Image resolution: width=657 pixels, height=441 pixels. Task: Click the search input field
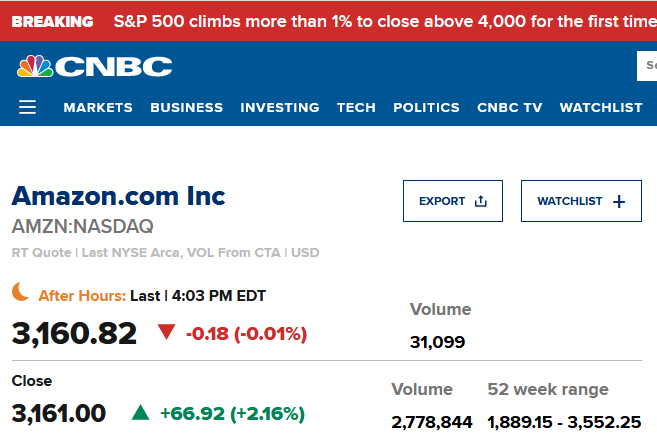[x=646, y=66]
